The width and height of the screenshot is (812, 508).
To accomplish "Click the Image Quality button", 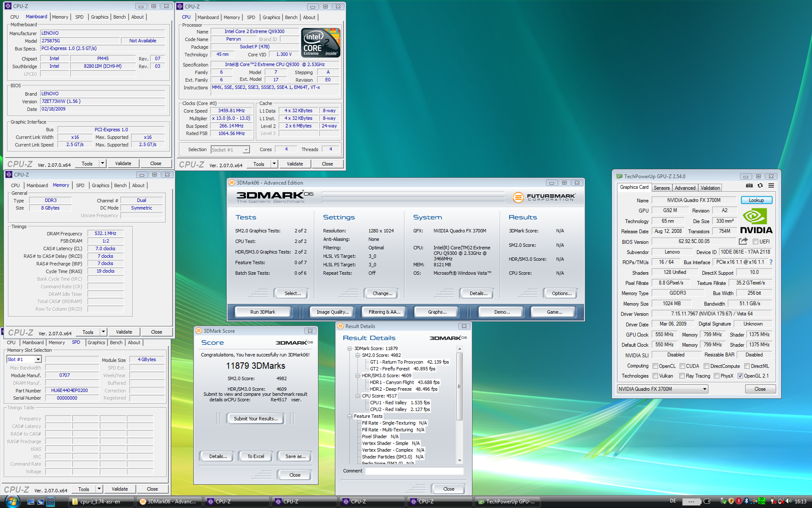I will (333, 312).
